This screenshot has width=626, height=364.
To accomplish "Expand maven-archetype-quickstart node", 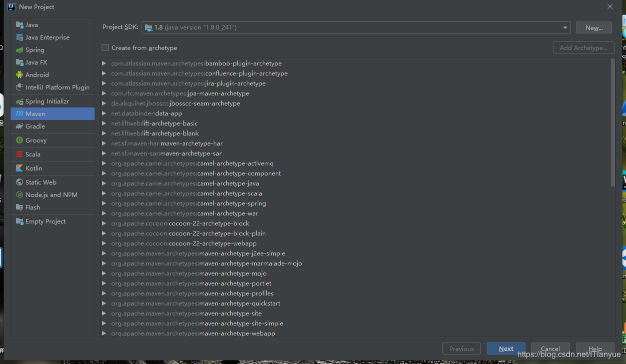I will click(104, 303).
